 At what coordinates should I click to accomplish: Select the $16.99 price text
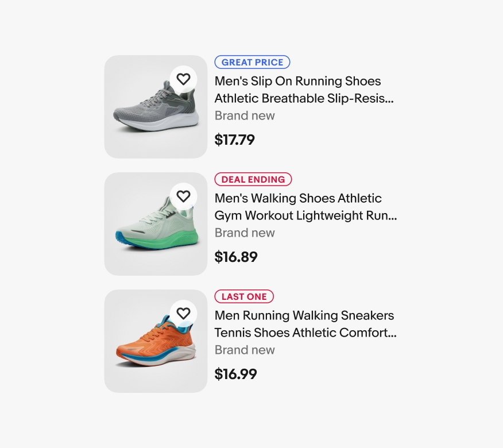(x=236, y=374)
